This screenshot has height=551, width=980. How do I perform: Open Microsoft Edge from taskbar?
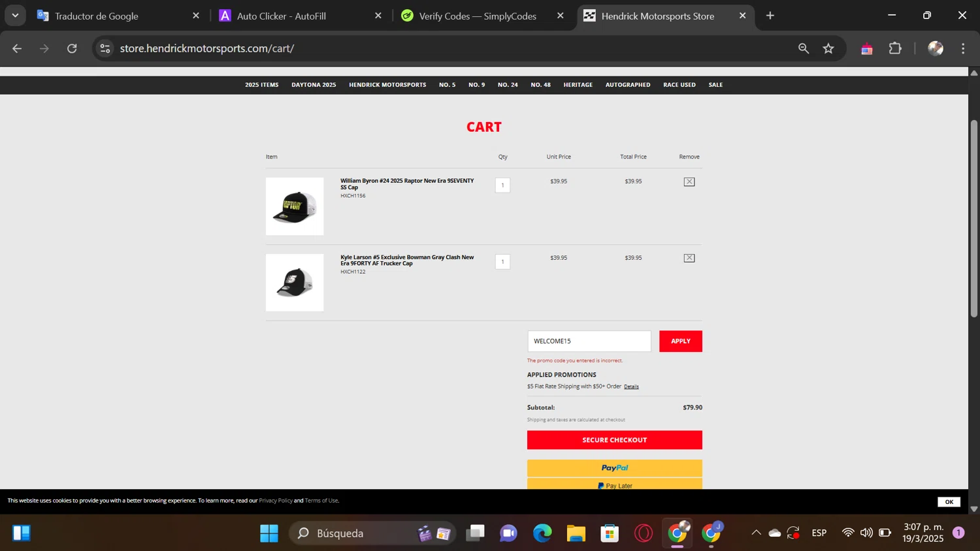click(542, 533)
